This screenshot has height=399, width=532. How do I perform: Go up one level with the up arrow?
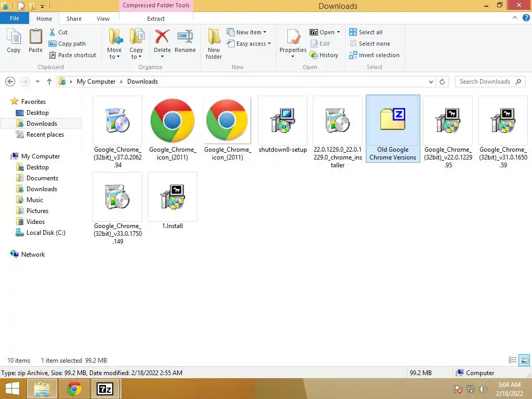pyautogui.click(x=49, y=82)
